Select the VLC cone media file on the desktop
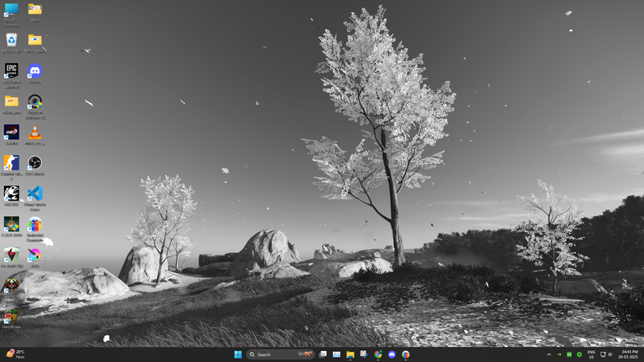This screenshot has width=644, height=362. coord(35,132)
